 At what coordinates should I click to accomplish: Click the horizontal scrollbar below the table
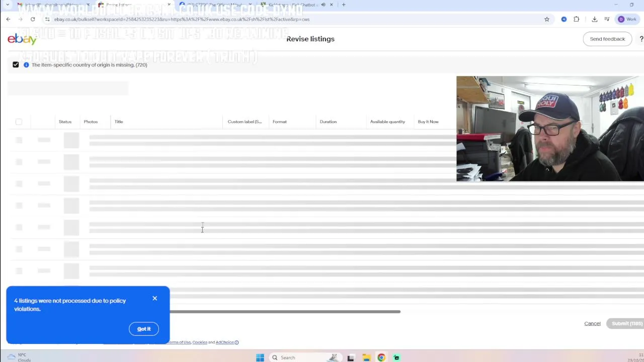click(285, 312)
